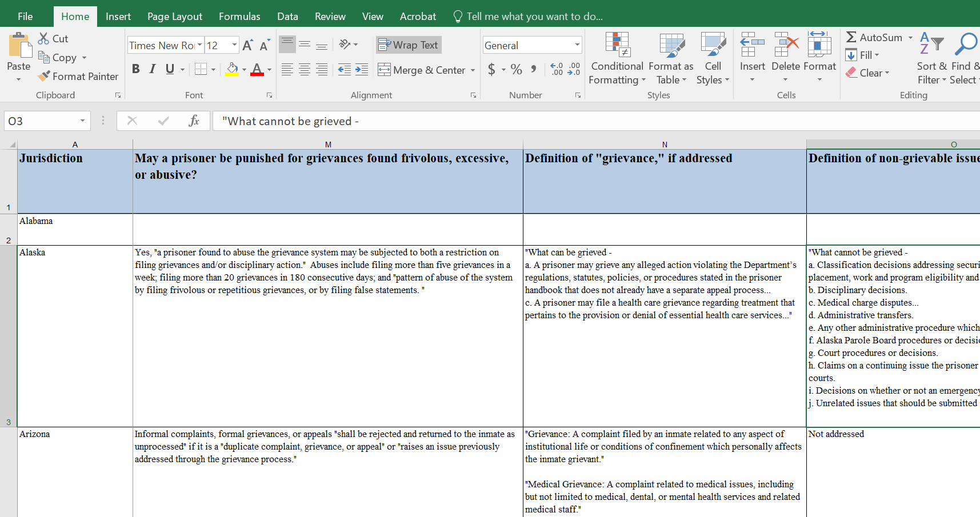Toggle Bold formatting
This screenshot has width=980, height=517.
135,69
